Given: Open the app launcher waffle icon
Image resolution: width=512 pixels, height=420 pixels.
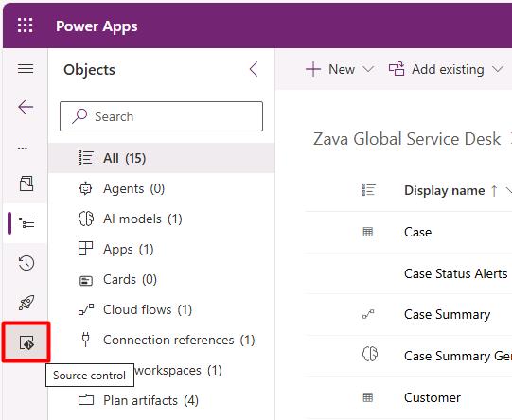Looking at the screenshot, I should (x=26, y=26).
